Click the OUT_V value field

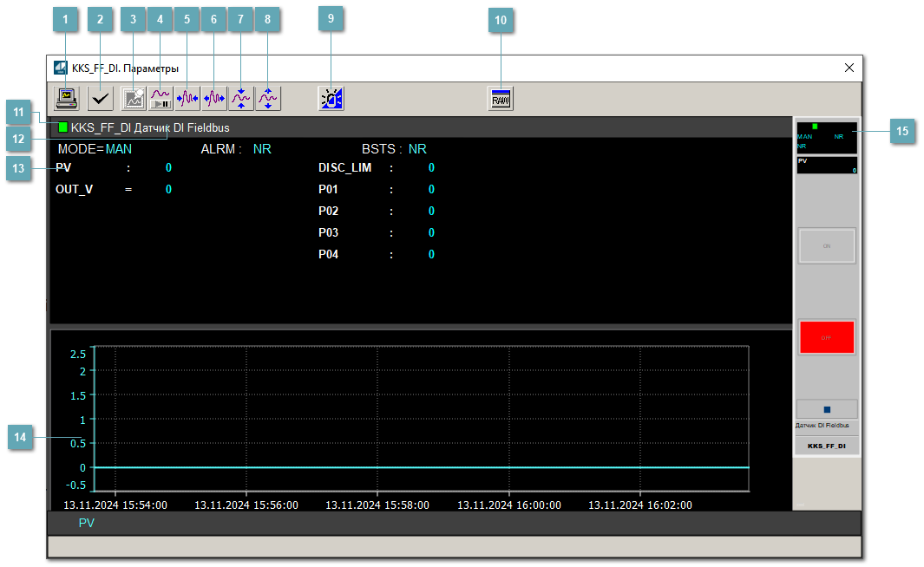[x=168, y=190]
